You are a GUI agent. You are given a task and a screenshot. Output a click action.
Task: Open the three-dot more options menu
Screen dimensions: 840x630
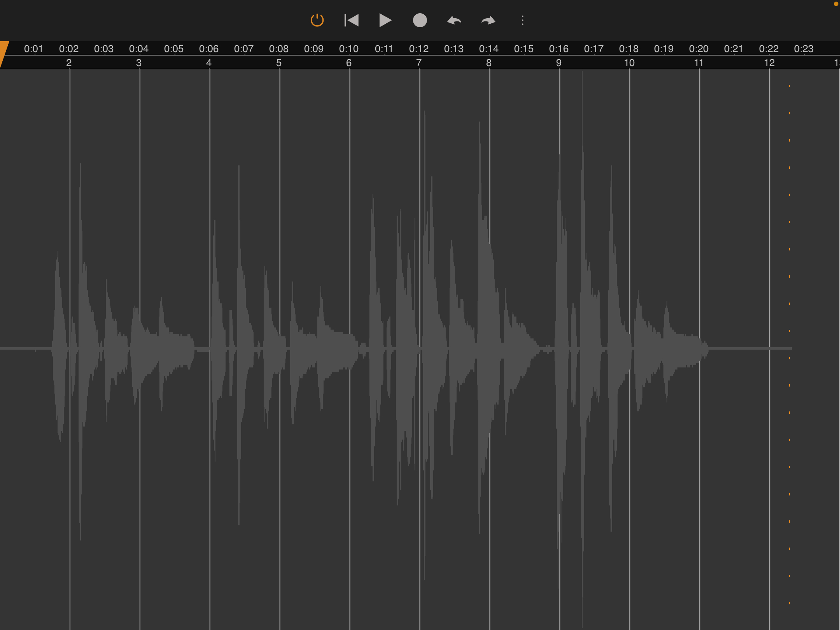[522, 20]
